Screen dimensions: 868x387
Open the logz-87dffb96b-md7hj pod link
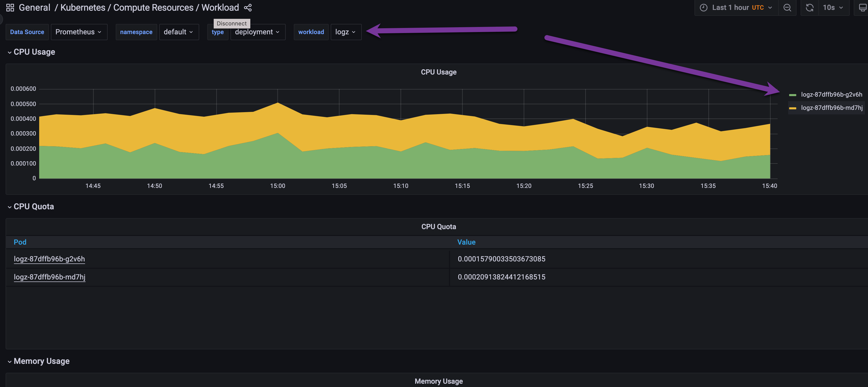50,277
